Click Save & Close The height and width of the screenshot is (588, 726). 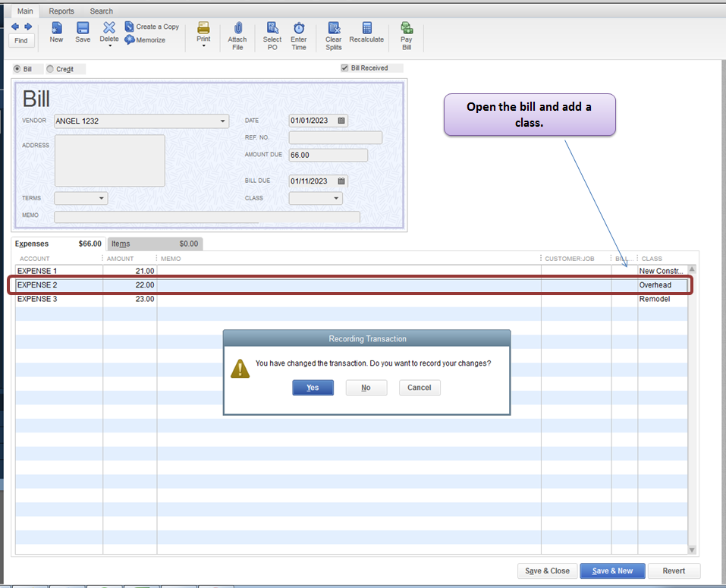(547, 571)
